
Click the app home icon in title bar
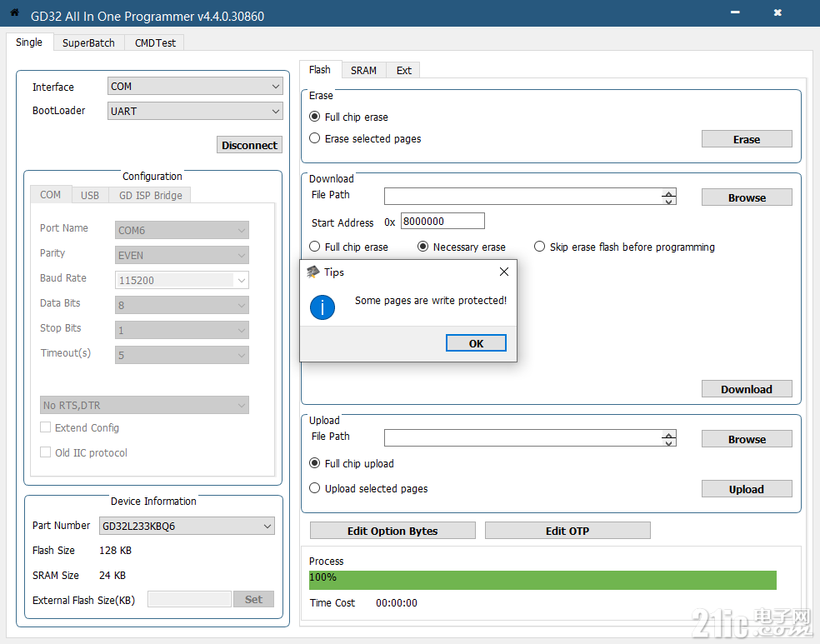[15, 13]
